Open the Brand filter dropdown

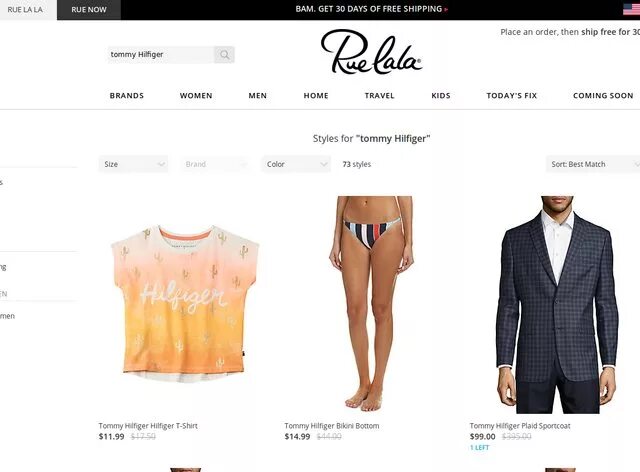coord(215,164)
